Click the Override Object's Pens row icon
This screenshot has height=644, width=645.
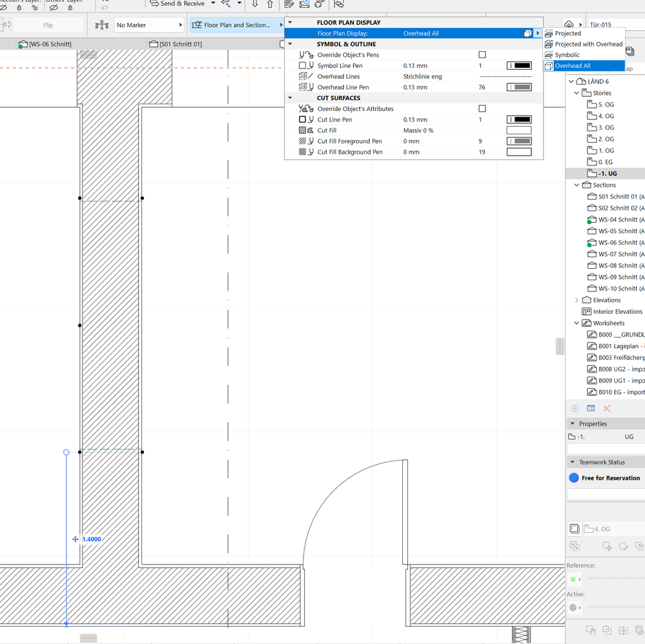[x=306, y=55]
